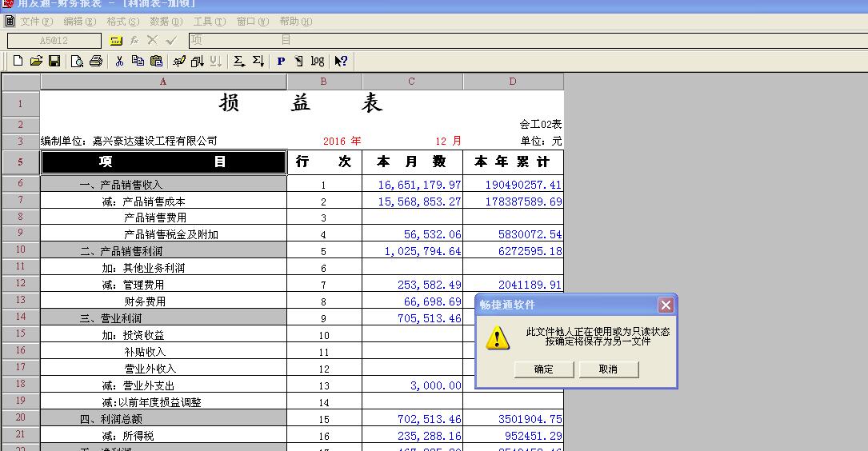Screen dimensions: 868x451
Task: Open the 数据(D) menu
Action: pos(166,21)
